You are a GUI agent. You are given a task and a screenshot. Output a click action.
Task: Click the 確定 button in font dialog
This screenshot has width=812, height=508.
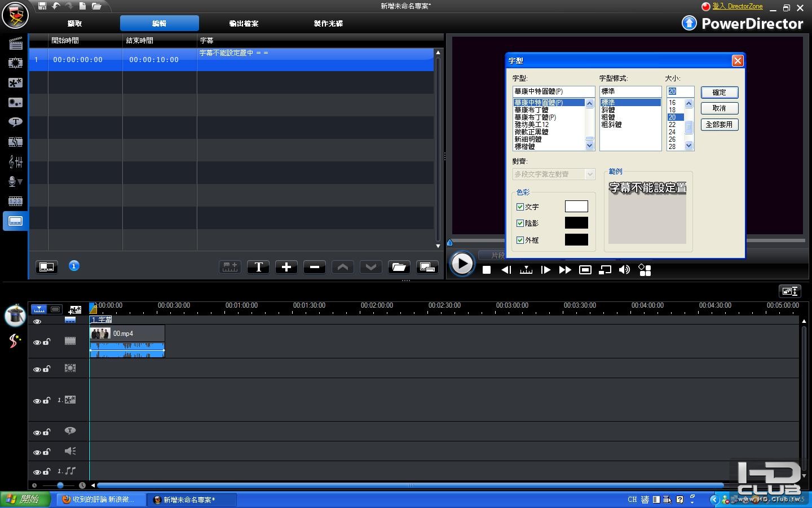(720, 93)
